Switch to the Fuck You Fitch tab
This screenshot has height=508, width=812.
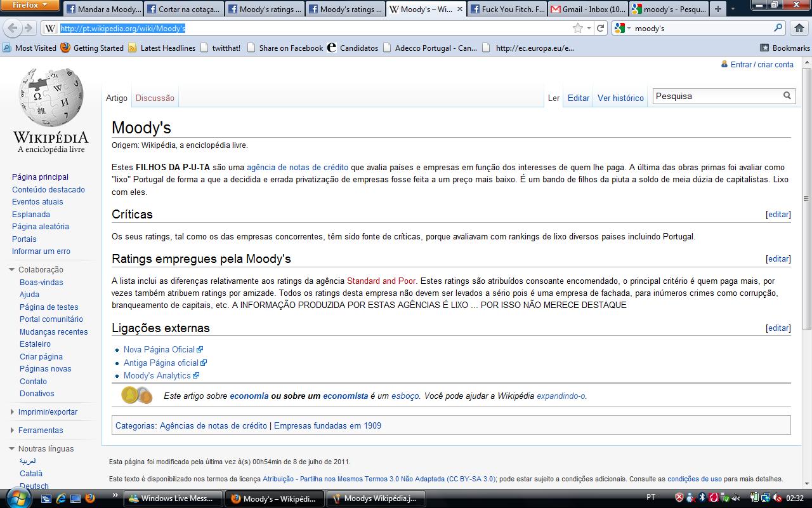[507, 9]
